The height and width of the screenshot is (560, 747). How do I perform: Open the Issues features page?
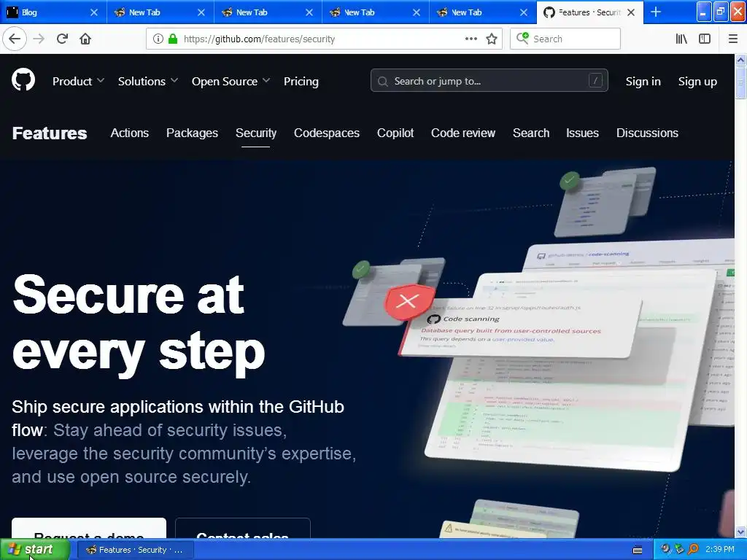(x=582, y=133)
